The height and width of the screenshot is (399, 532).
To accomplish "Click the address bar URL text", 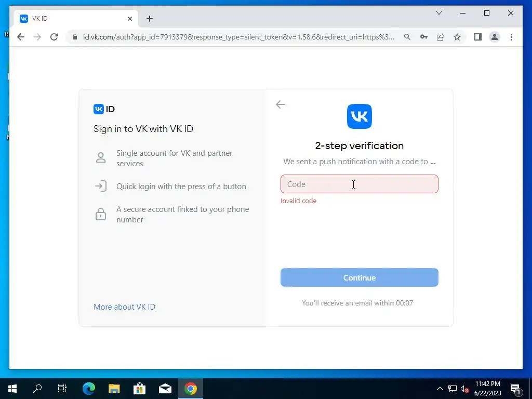I will pos(238,37).
